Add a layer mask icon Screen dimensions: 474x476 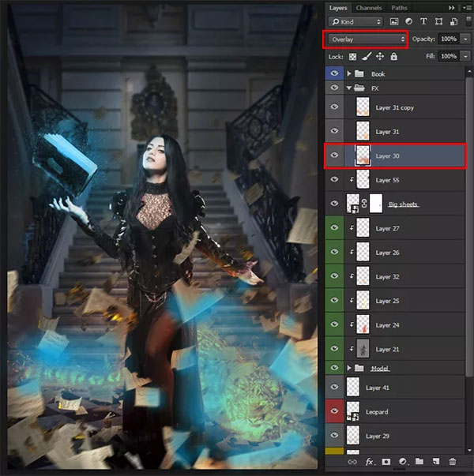click(x=386, y=462)
